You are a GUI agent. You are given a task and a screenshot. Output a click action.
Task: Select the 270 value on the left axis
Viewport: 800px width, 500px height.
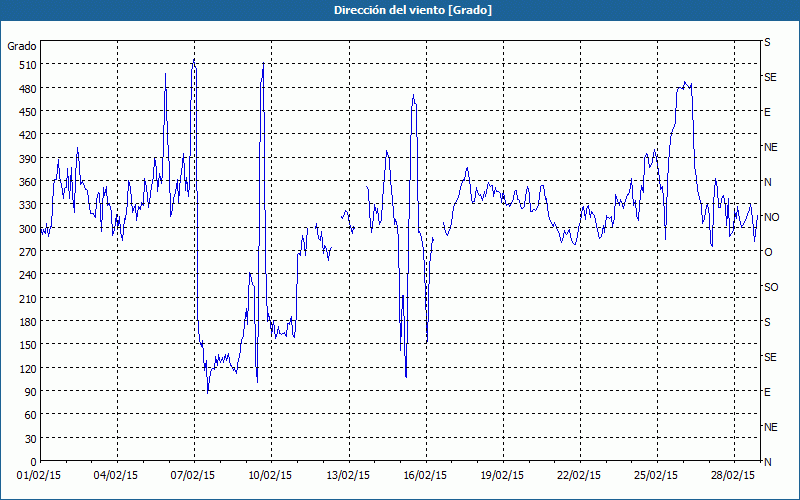tap(28, 252)
